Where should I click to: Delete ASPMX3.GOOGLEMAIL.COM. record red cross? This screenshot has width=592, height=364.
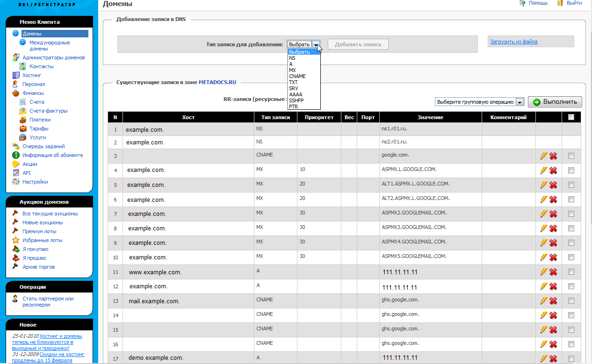[553, 229]
